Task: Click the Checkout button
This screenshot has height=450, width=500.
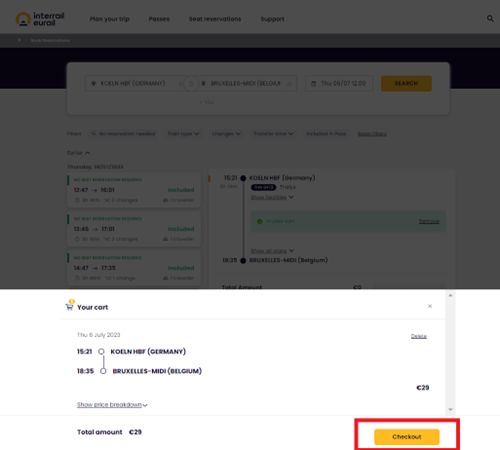Action: 407,437
